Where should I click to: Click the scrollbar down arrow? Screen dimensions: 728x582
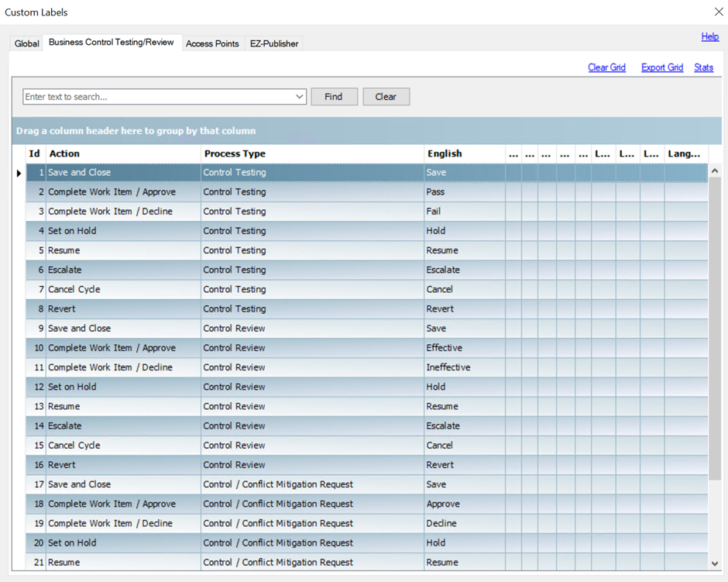(715, 563)
